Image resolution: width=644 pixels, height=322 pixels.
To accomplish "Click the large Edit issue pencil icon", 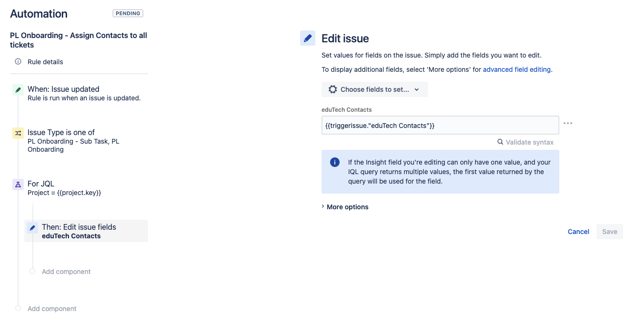I will [308, 38].
